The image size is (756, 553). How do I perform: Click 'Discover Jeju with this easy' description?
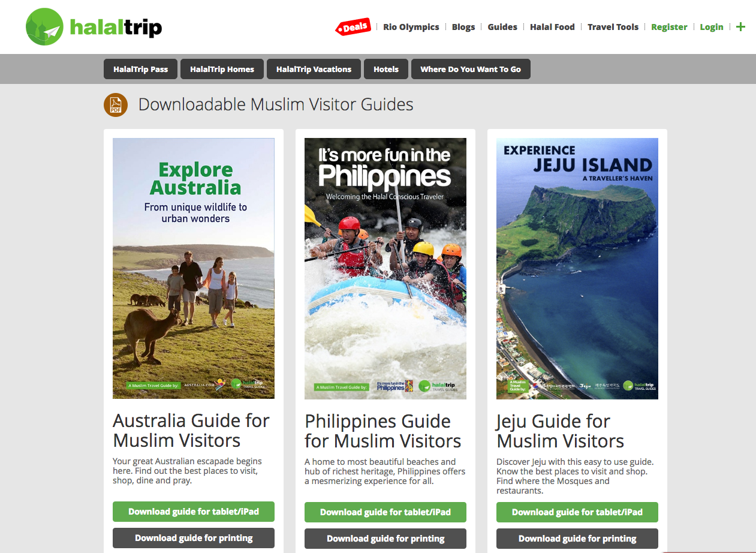[x=575, y=476]
